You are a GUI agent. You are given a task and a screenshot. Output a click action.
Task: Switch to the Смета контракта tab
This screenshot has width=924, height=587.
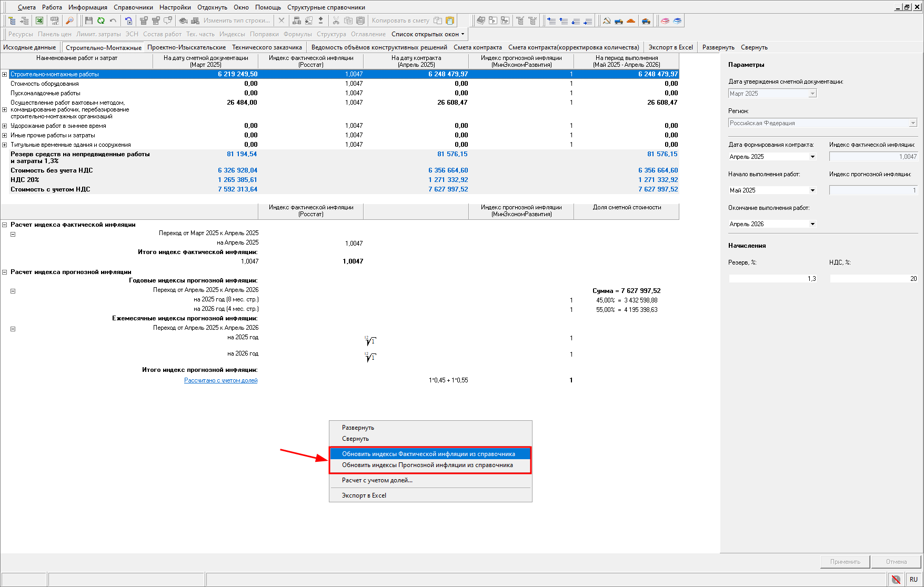[x=477, y=47]
